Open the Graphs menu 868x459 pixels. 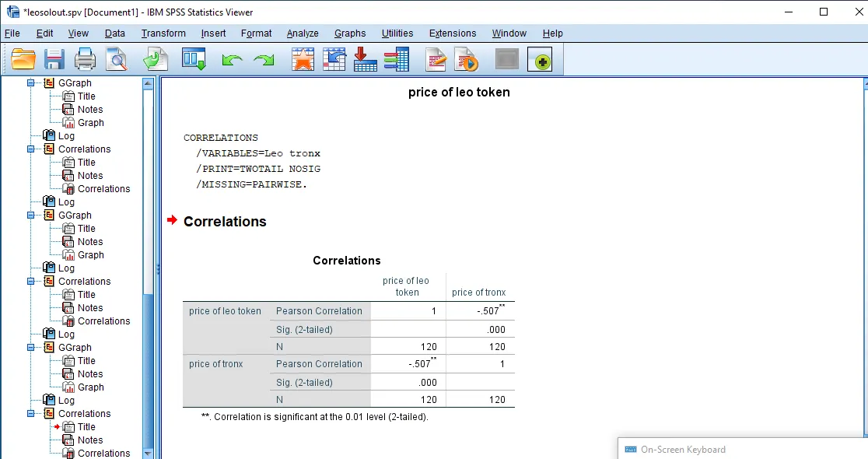350,33
